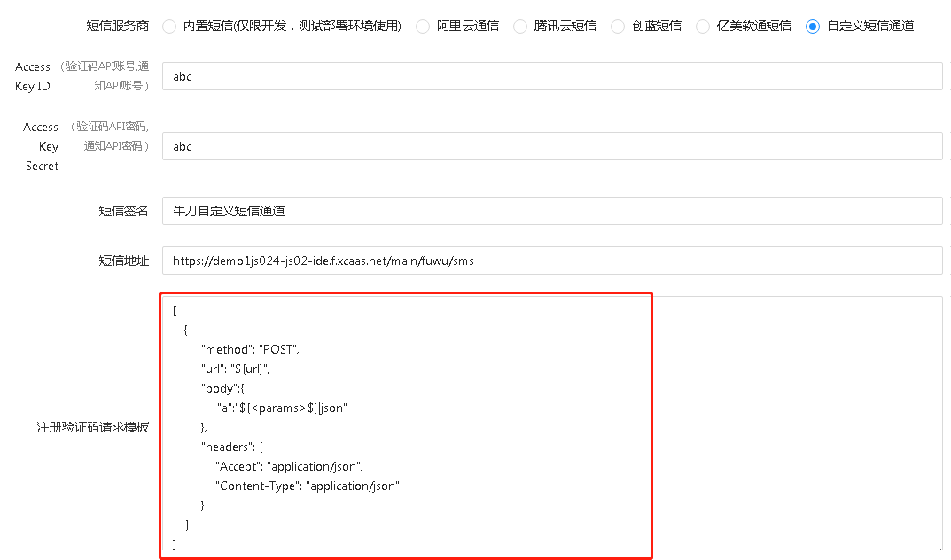This screenshot has width=951, height=560.
Task: Click the "Accept" header line in template
Action: coord(289,466)
